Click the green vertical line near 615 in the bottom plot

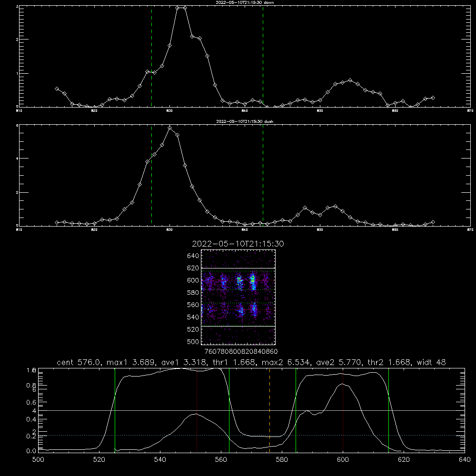pos(388,410)
